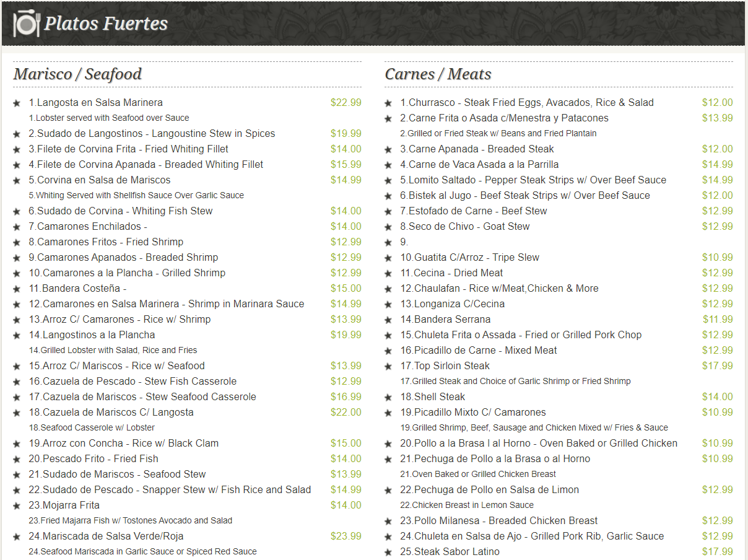Click star next to Steak Sabor Latino
This screenshot has width=748, height=560.
(x=388, y=552)
